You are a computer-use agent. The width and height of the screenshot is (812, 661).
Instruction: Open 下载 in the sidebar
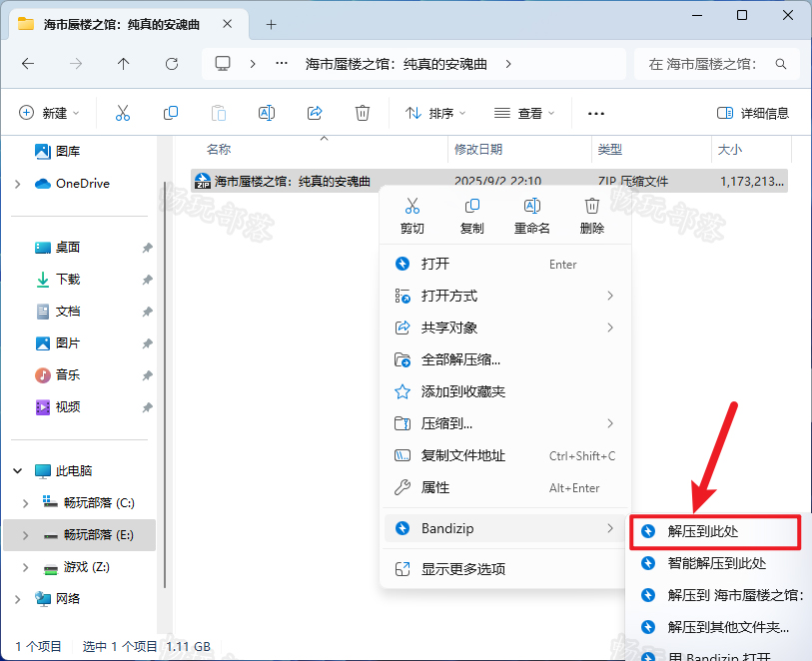point(58,280)
